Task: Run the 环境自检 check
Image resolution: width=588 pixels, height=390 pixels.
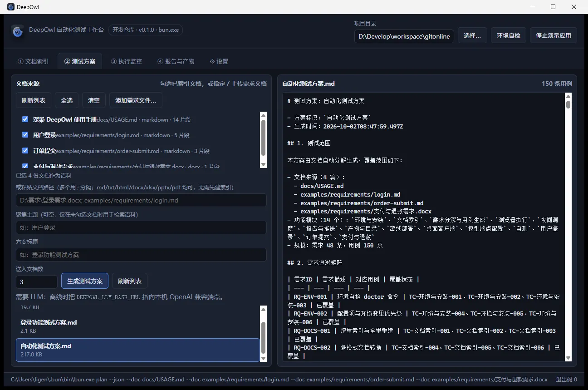Action: click(x=509, y=35)
